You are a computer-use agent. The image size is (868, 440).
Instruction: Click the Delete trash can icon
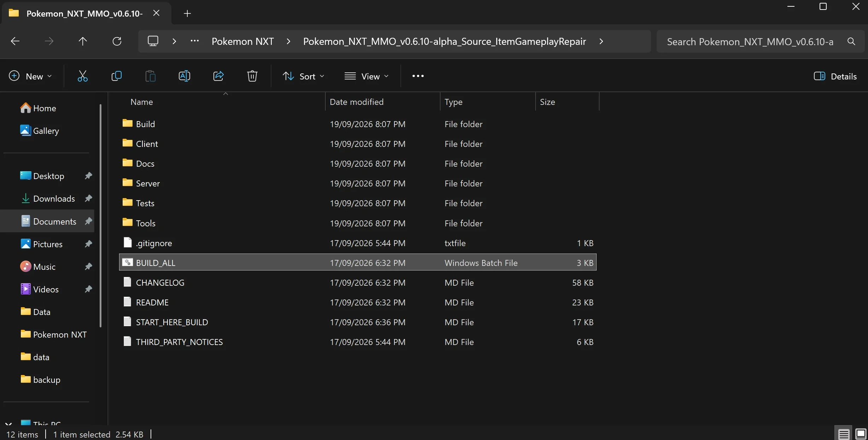[x=252, y=76]
